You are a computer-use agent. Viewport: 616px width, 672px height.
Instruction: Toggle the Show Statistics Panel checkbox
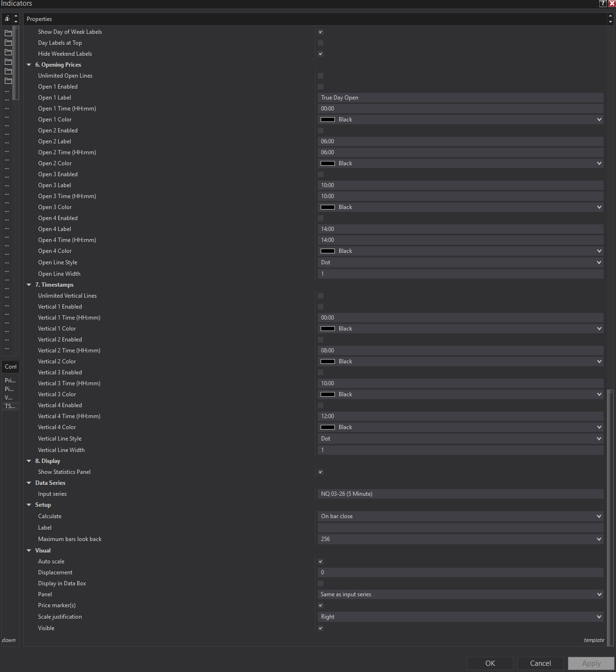pos(321,472)
